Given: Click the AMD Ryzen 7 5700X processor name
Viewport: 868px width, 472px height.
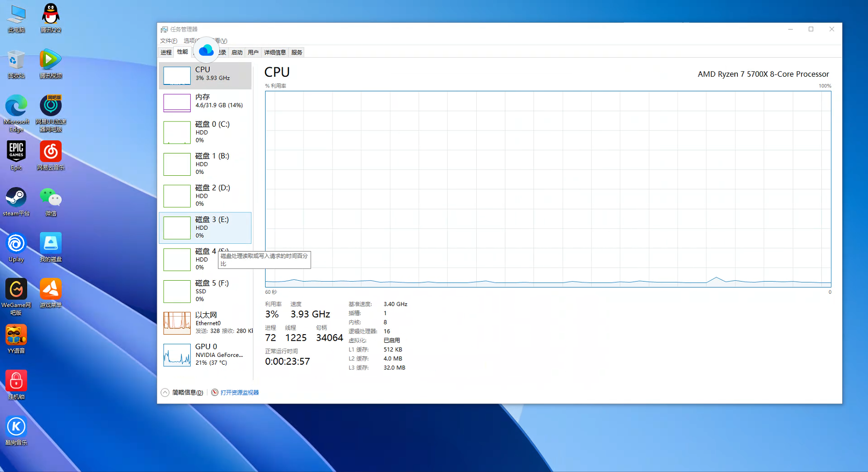Looking at the screenshot, I should tap(763, 74).
